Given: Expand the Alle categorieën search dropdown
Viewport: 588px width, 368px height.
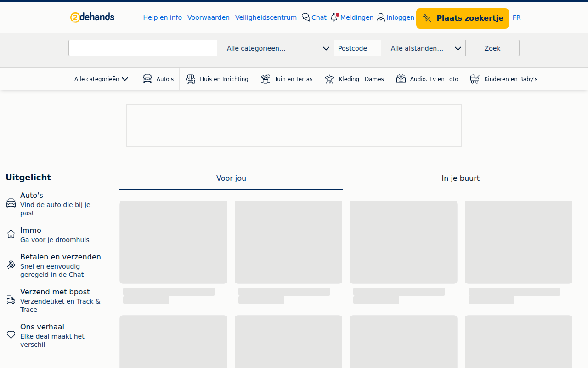Looking at the screenshot, I should click(275, 48).
